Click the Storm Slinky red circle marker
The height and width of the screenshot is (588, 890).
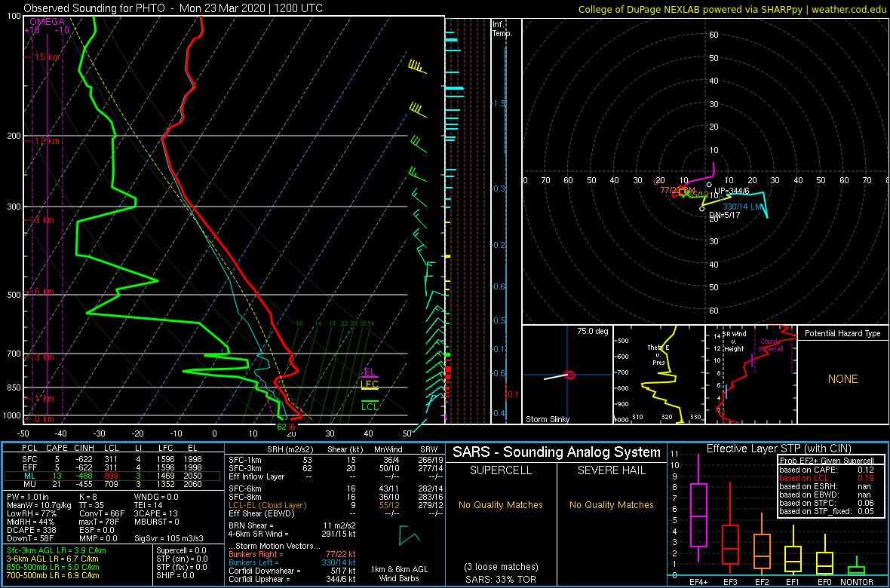571,375
